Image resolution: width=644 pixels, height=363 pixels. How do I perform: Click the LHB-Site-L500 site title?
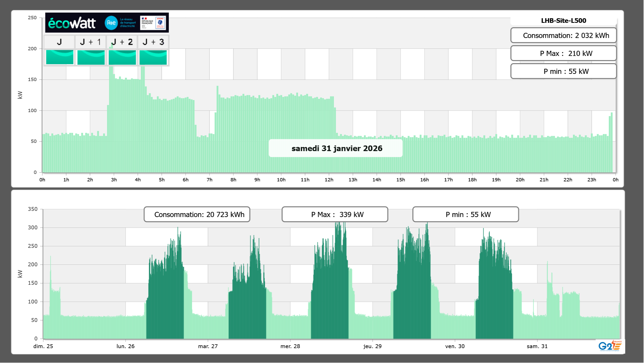(x=563, y=21)
